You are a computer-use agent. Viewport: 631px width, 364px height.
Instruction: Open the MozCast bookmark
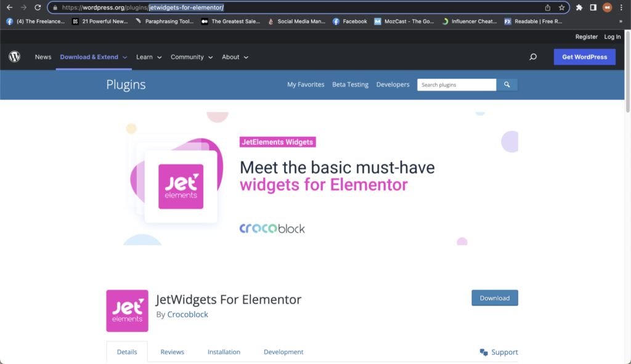404,22
